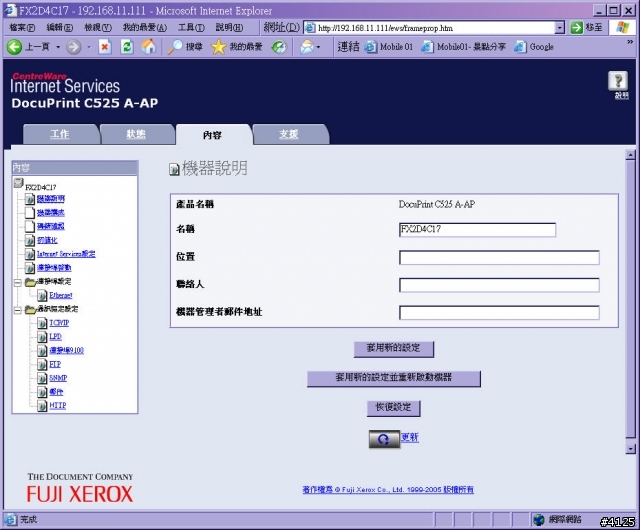Viewport: 640px width, 530px height.
Task: Open the 說明 menu in menu bar
Action: pos(229,27)
